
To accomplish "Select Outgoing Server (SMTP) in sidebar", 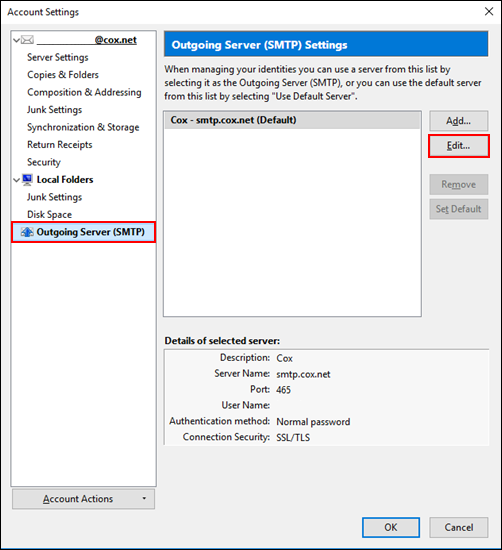I will point(83,232).
